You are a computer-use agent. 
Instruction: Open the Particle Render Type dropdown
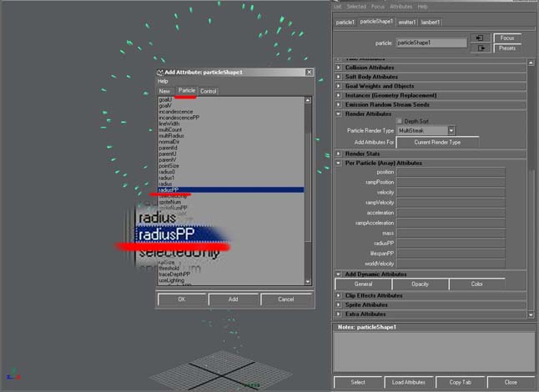451,131
